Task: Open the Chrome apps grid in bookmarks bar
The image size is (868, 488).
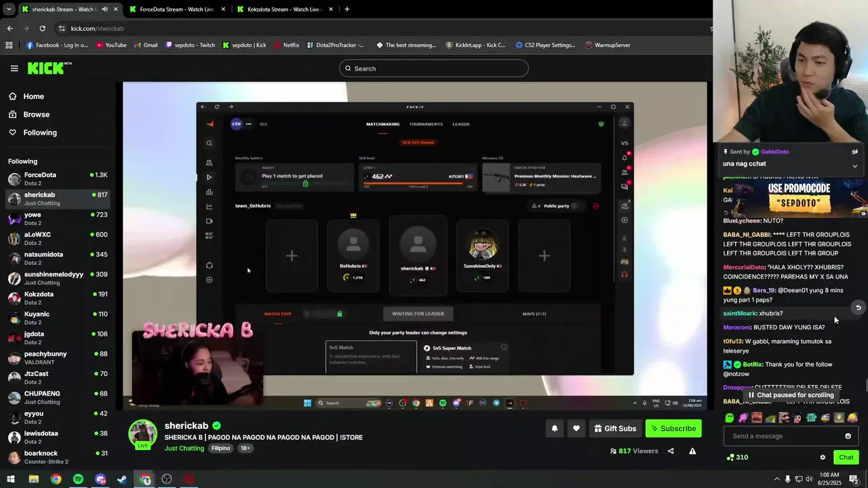Action: click(9, 45)
